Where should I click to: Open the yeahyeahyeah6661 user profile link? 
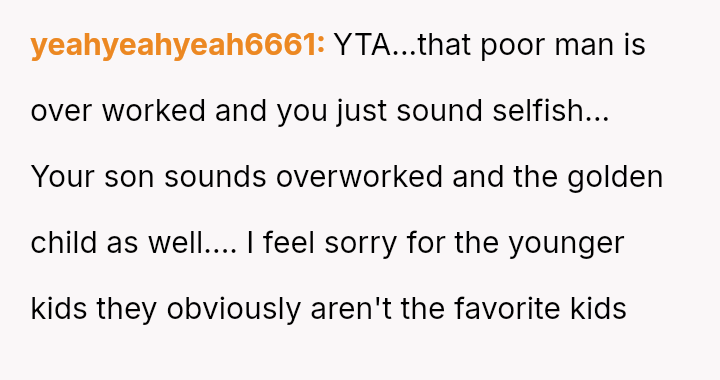click(178, 45)
